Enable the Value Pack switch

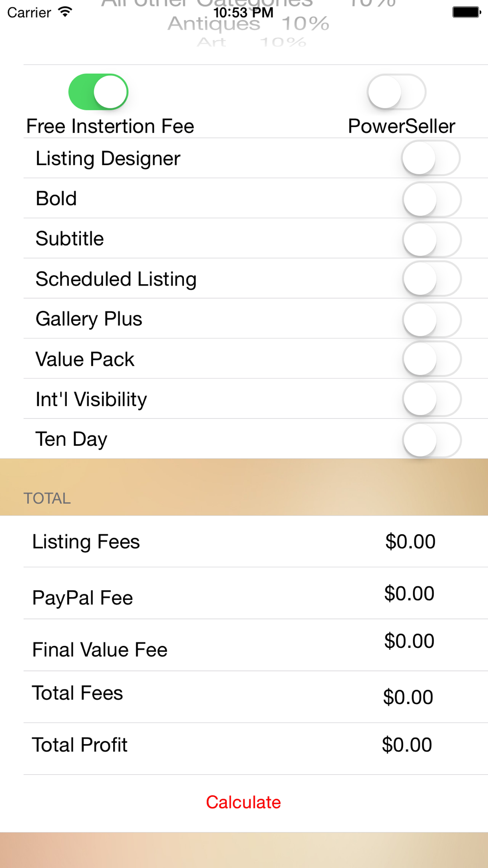coord(432,359)
